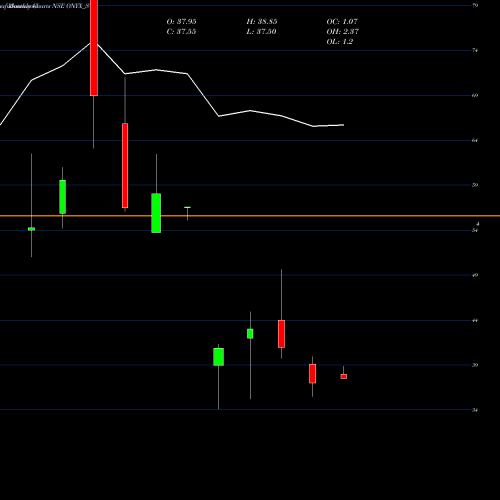Click the open value "O: 37.95"
Image resolution: width=500 pixels, height=500 pixels.
(181, 22)
